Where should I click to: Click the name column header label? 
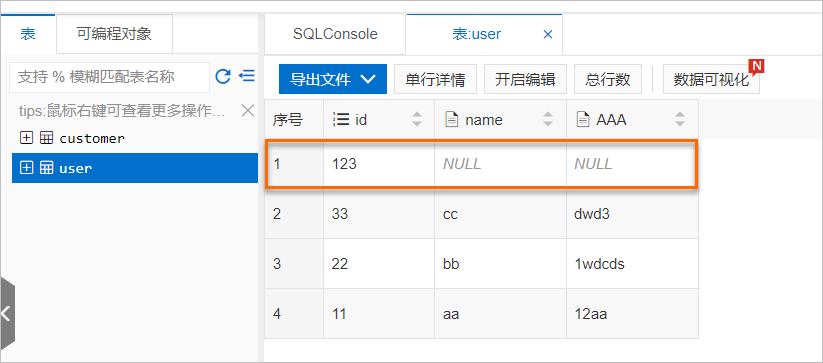point(484,120)
